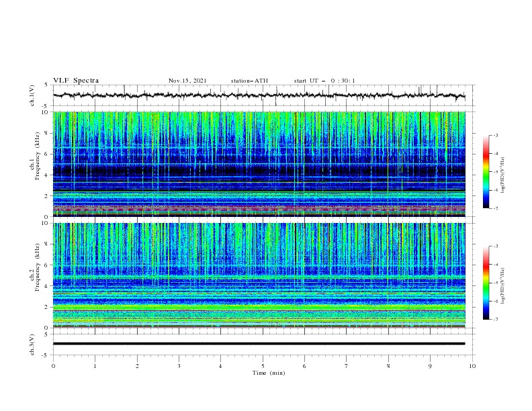Click the "5" tick on ch.1(V) axis

(46, 85)
